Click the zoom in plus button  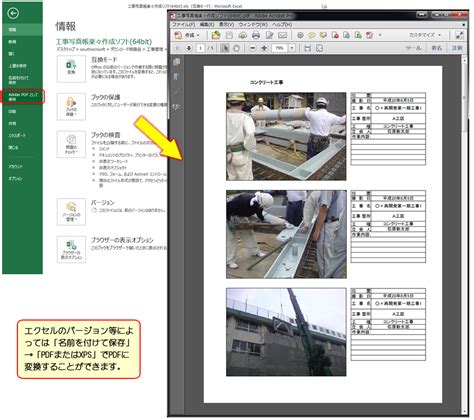pos(264,48)
